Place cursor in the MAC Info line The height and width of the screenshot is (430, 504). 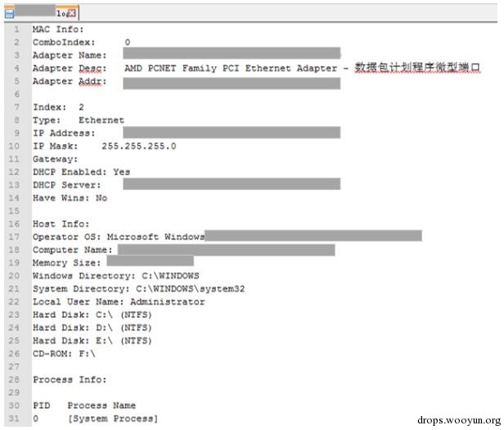(58, 29)
